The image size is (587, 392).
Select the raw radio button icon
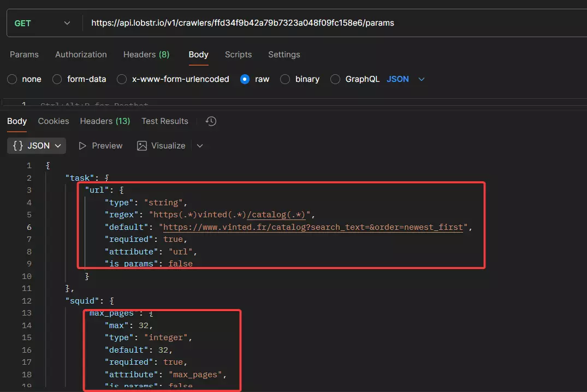tap(244, 79)
